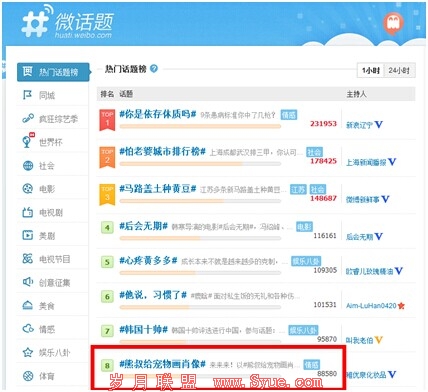Click the 电影 film reel icon
This screenshot has width=428, height=392.
[x=28, y=189]
